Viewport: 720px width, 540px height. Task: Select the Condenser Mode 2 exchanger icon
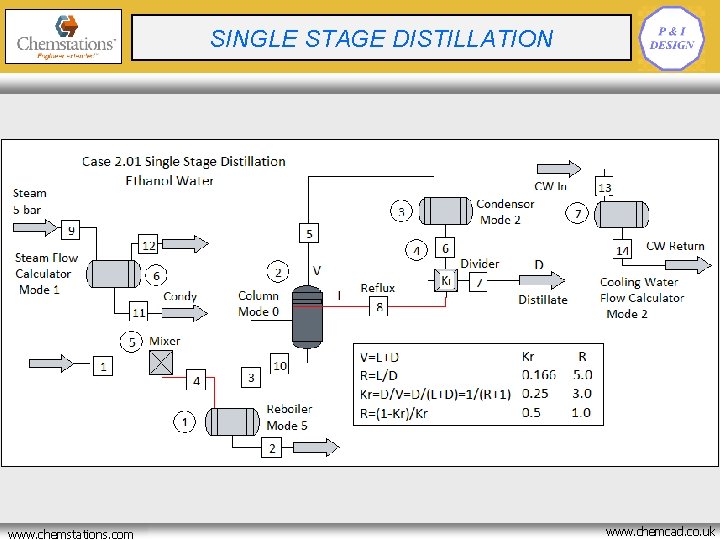[445, 211]
